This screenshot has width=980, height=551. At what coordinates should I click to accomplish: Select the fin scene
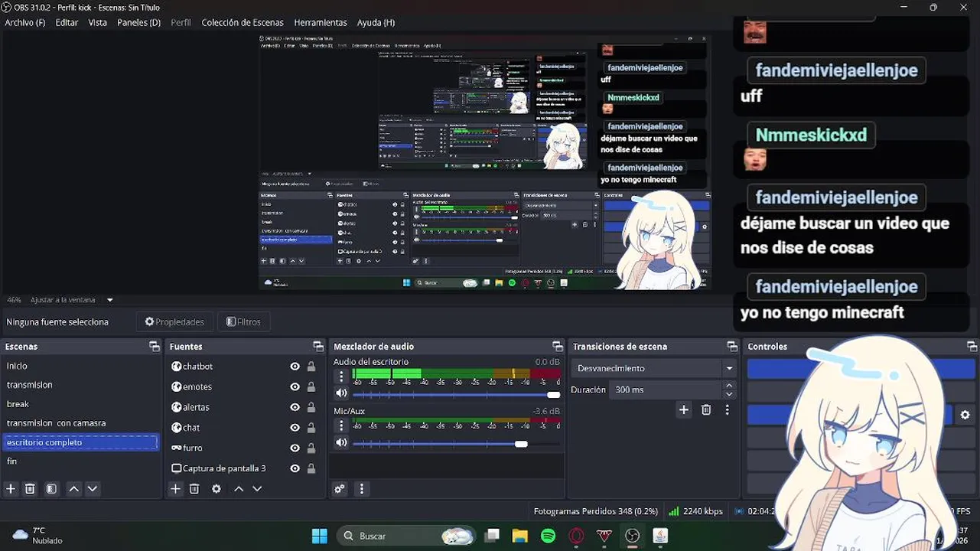click(80, 461)
